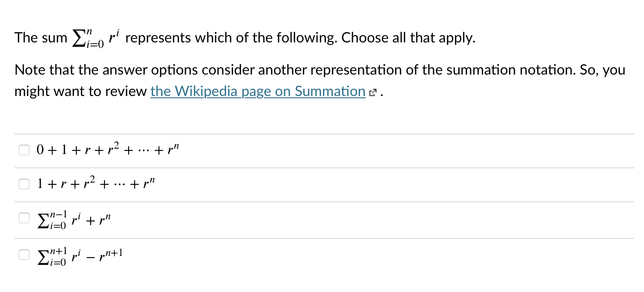Click the leading "0" in the first answer

pos(41,151)
